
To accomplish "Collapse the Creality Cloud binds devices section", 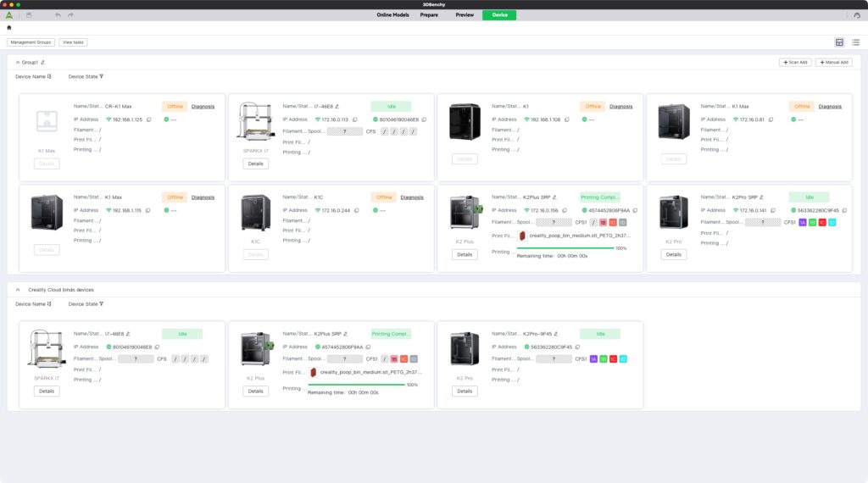I will tap(18, 290).
